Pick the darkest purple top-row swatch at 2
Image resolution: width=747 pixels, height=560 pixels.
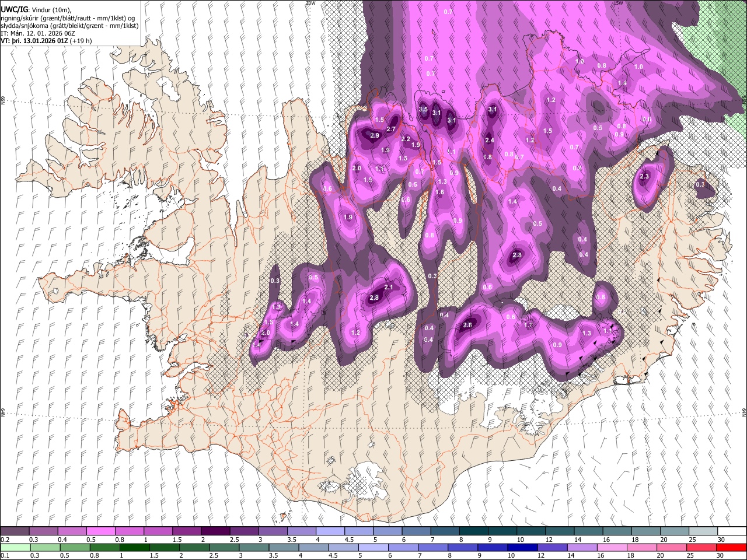tap(215, 531)
